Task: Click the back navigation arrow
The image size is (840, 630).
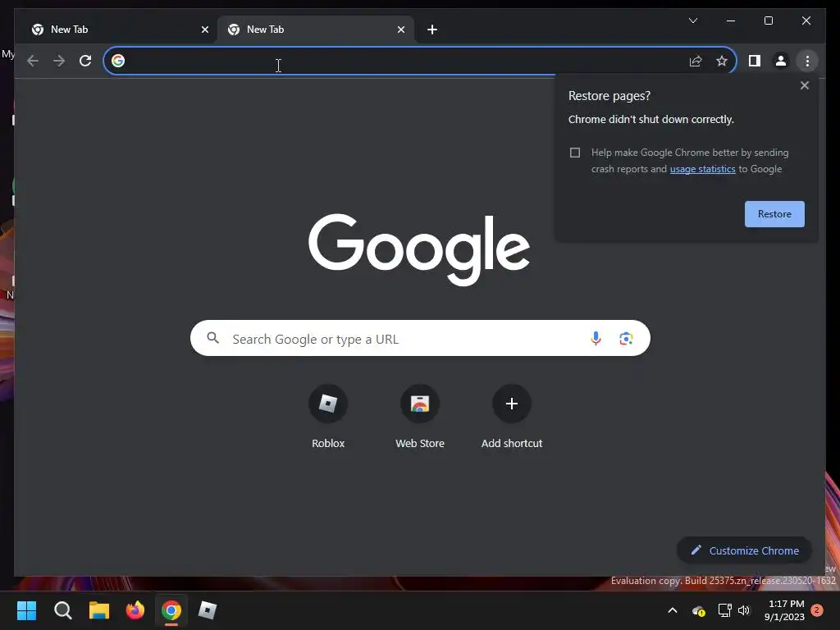Action: click(x=33, y=61)
